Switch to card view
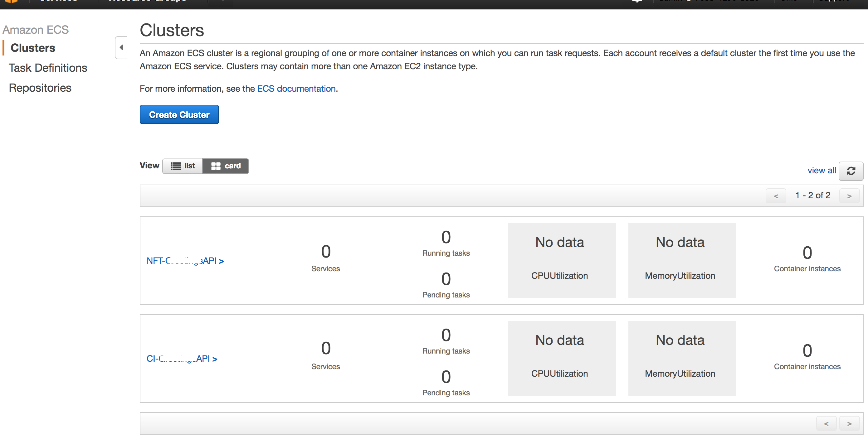Viewport: 868px width, 444px height. point(225,166)
